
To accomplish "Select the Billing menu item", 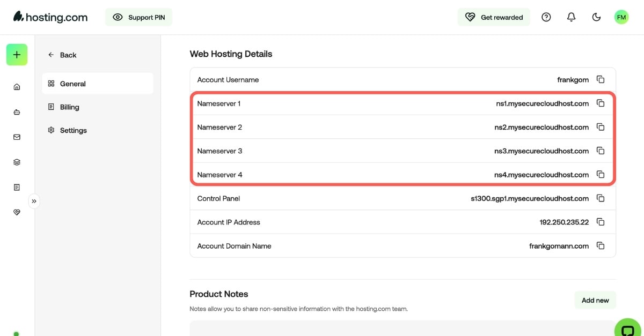I will [x=98, y=107].
